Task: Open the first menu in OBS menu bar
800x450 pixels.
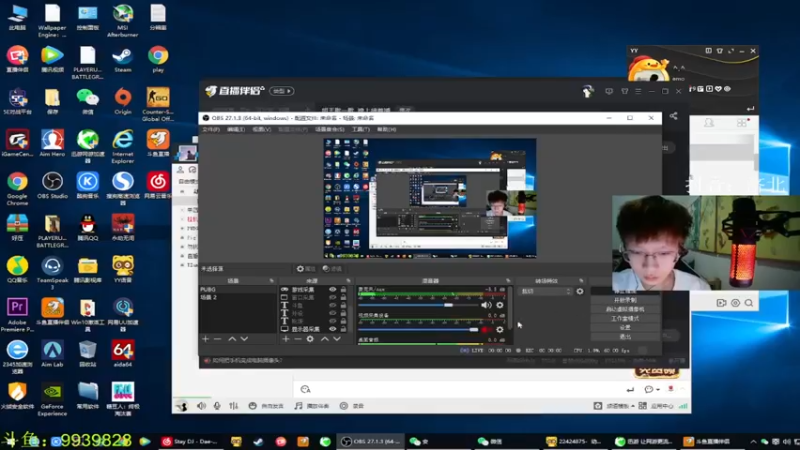Action: 211,130
